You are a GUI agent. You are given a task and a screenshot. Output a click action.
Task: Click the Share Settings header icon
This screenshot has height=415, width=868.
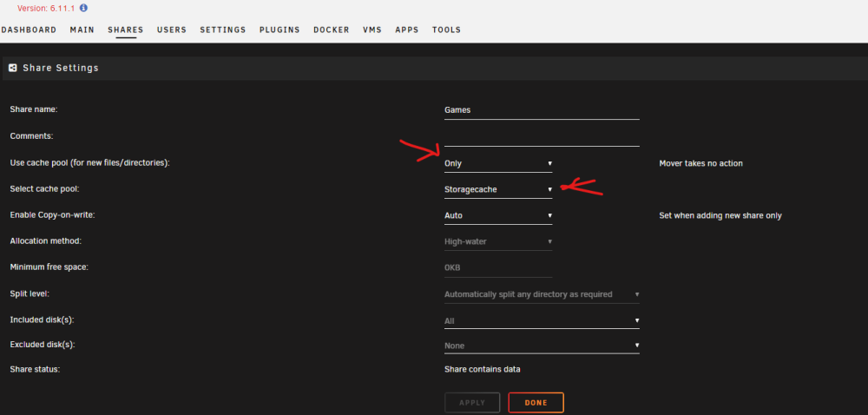13,68
